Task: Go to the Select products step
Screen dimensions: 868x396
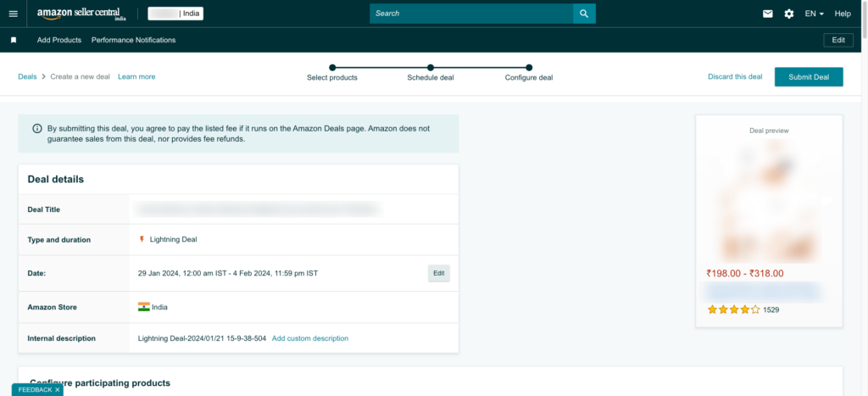Action: point(332,73)
